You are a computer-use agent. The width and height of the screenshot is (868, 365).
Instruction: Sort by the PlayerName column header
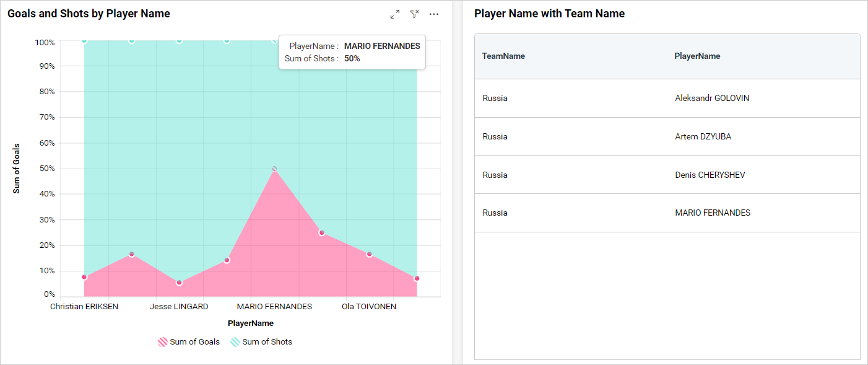(697, 56)
